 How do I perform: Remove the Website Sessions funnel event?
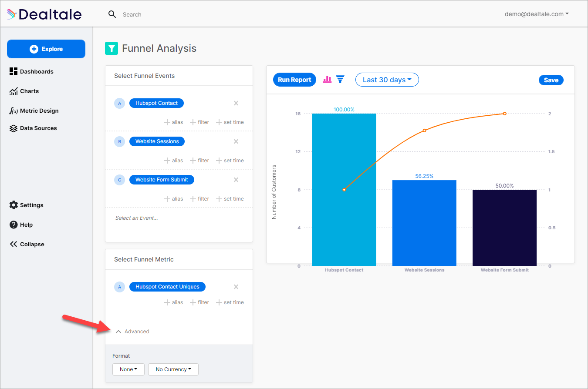(236, 141)
